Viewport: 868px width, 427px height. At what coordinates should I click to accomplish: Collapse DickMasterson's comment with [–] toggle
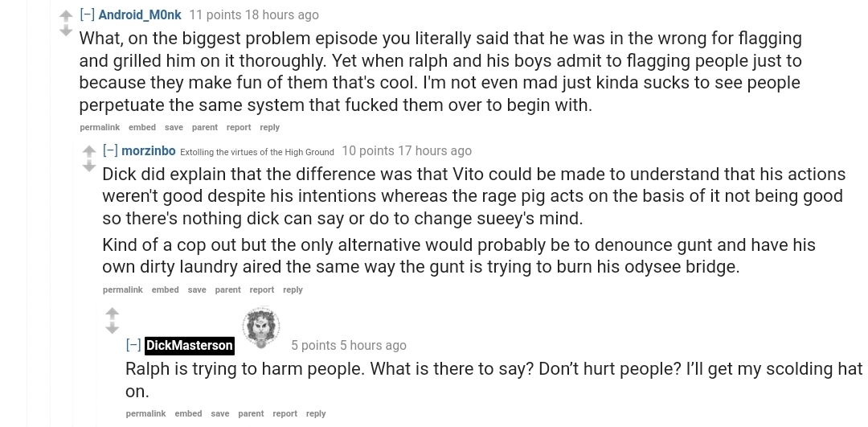pyautogui.click(x=133, y=345)
